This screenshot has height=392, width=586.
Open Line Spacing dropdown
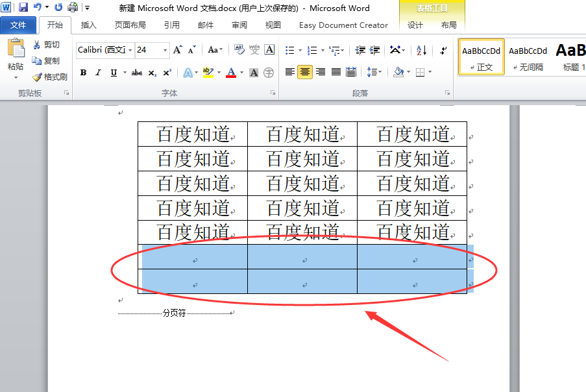(374, 72)
